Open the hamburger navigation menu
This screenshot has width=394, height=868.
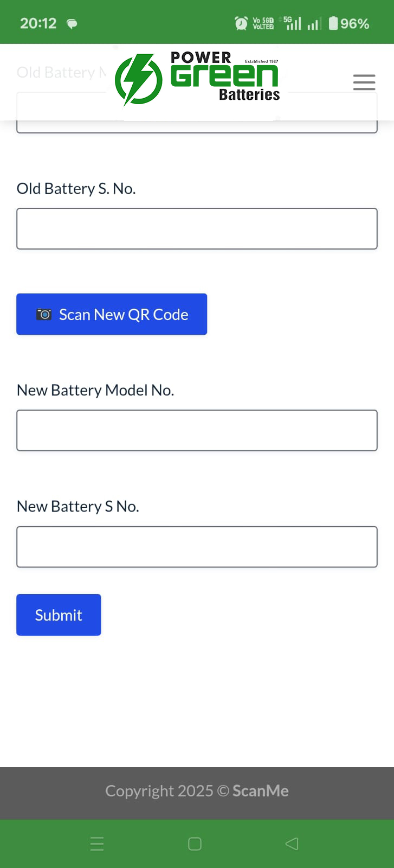(364, 82)
